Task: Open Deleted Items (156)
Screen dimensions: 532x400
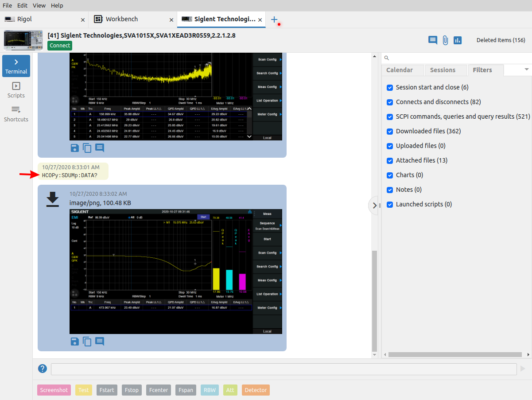Action: click(501, 40)
